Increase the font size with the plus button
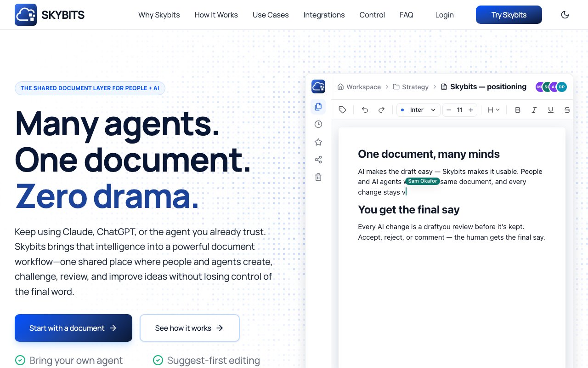The height and width of the screenshot is (368, 588). pos(471,110)
